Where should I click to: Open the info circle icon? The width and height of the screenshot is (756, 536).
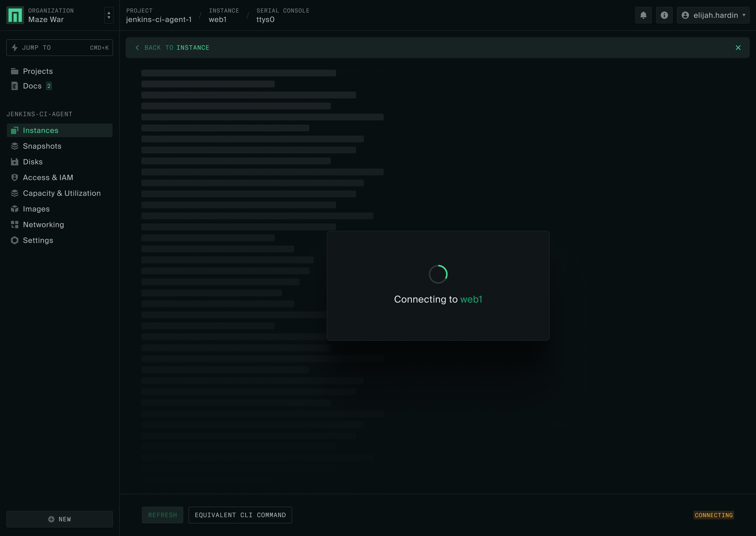pyautogui.click(x=664, y=15)
